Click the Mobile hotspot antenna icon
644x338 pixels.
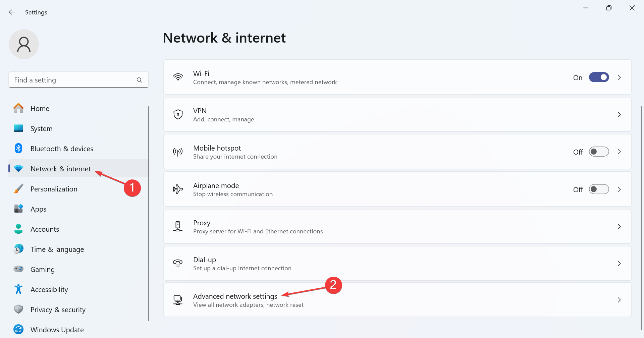point(178,152)
